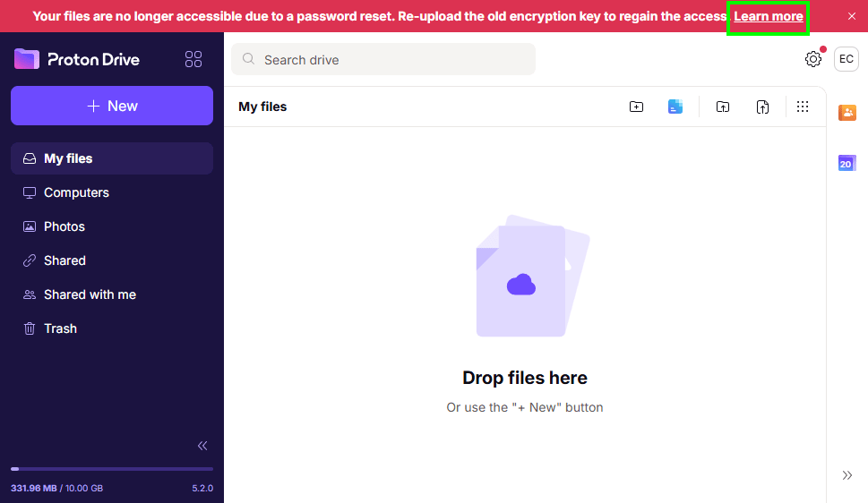Click the upload folder toolbar icon
The width and height of the screenshot is (868, 503).
(x=723, y=107)
